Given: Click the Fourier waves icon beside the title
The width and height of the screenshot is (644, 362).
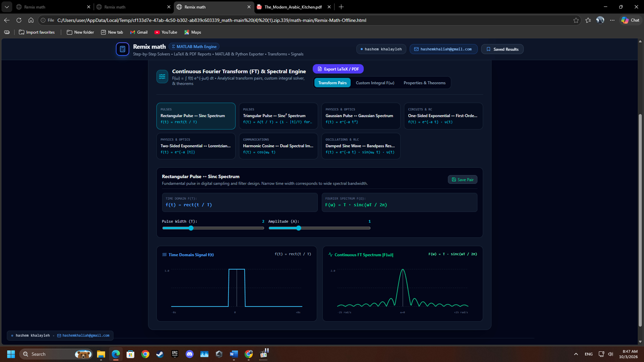Looking at the screenshot, I should click(162, 77).
